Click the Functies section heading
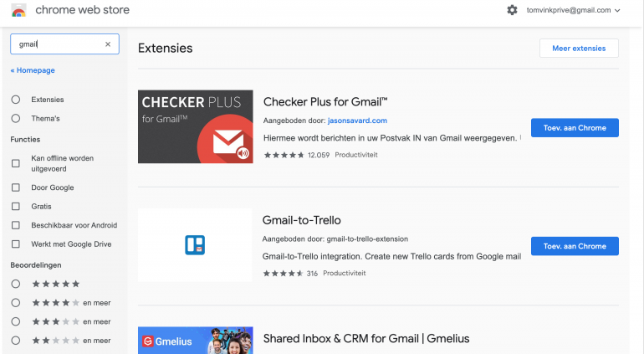The width and height of the screenshot is (644, 354). pyautogui.click(x=25, y=140)
